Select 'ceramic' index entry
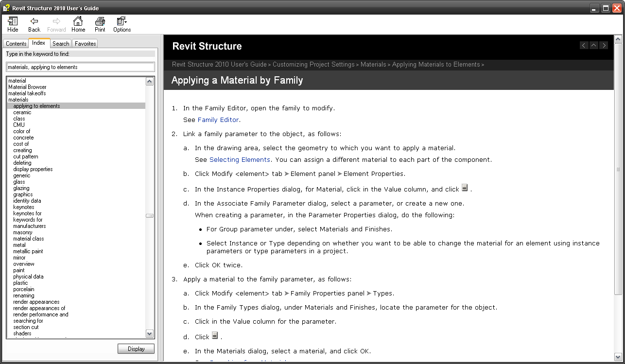Image resolution: width=625 pixels, height=364 pixels. pos(22,112)
